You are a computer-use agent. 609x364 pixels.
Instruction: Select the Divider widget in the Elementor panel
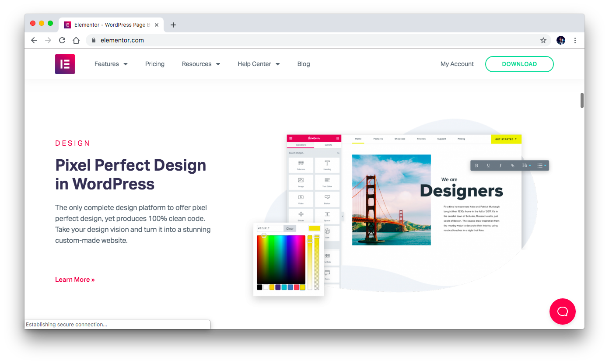(301, 216)
